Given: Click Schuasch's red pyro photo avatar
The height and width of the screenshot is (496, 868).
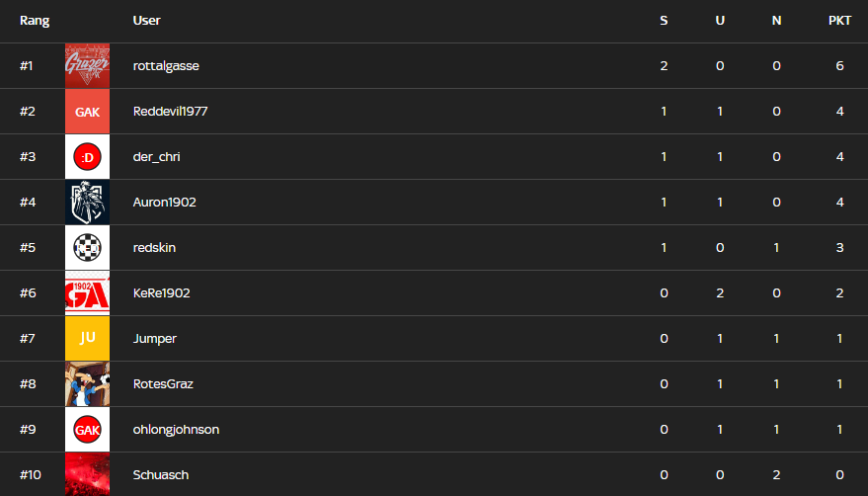Looking at the screenshot, I should click(87, 474).
